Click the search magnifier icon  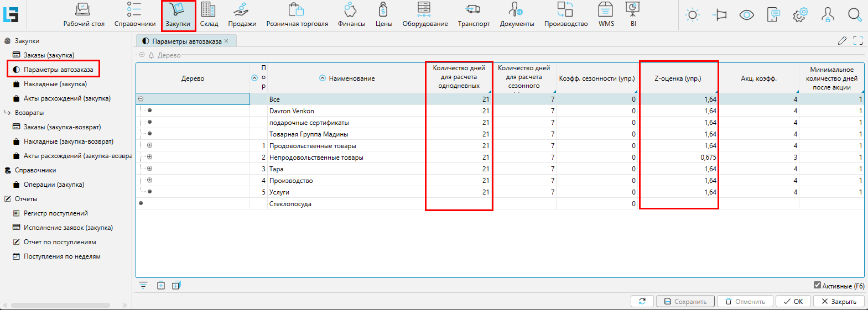855,15
